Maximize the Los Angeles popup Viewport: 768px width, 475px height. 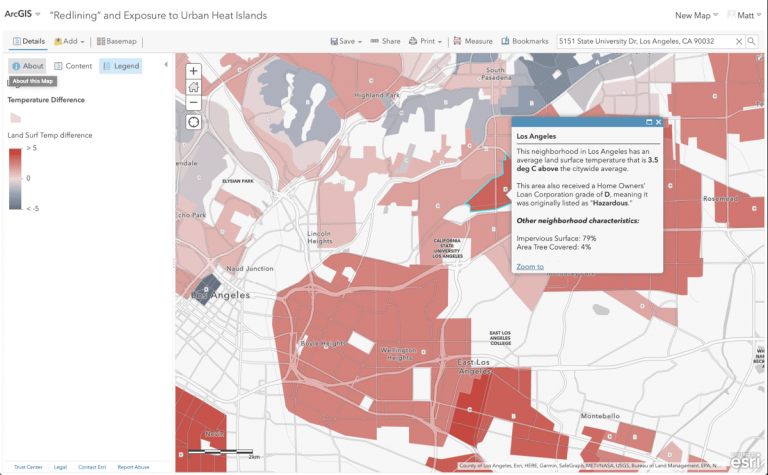(649, 122)
